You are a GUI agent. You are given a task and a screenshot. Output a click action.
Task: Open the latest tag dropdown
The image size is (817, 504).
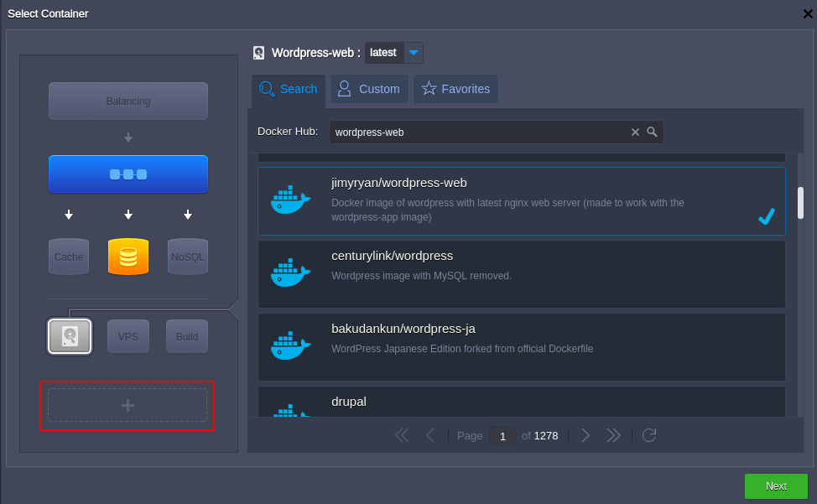414,53
